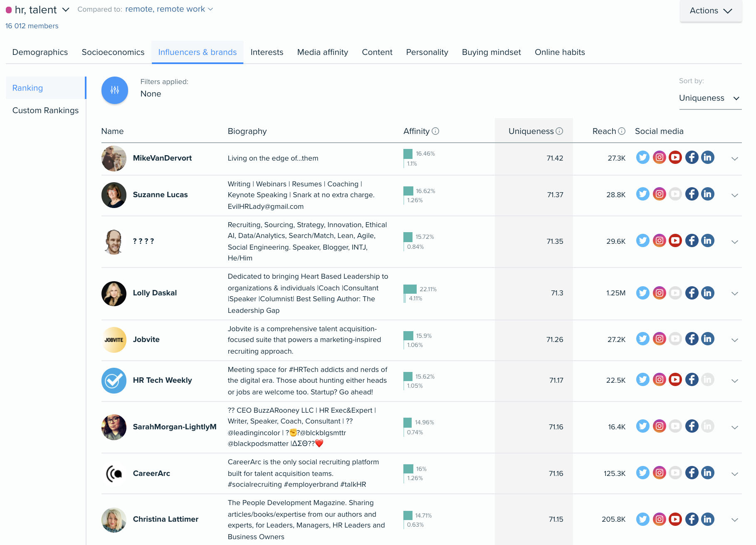
Task: Open the Buying mindset tab
Action: 492,52
